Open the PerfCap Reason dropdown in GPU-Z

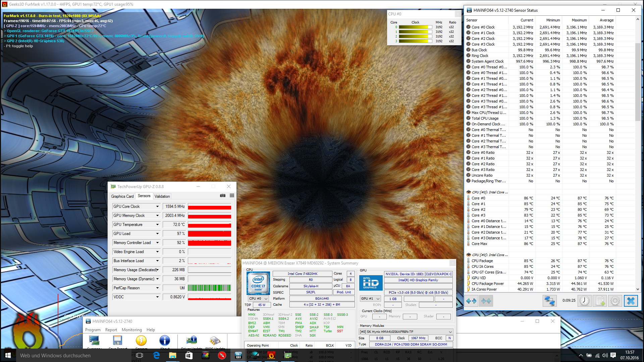(x=157, y=288)
